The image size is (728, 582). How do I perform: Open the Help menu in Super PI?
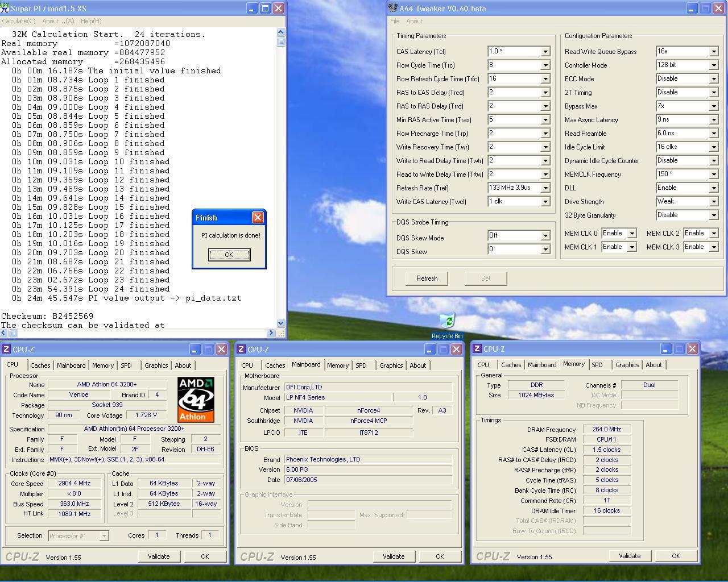[x=91, y=21]
